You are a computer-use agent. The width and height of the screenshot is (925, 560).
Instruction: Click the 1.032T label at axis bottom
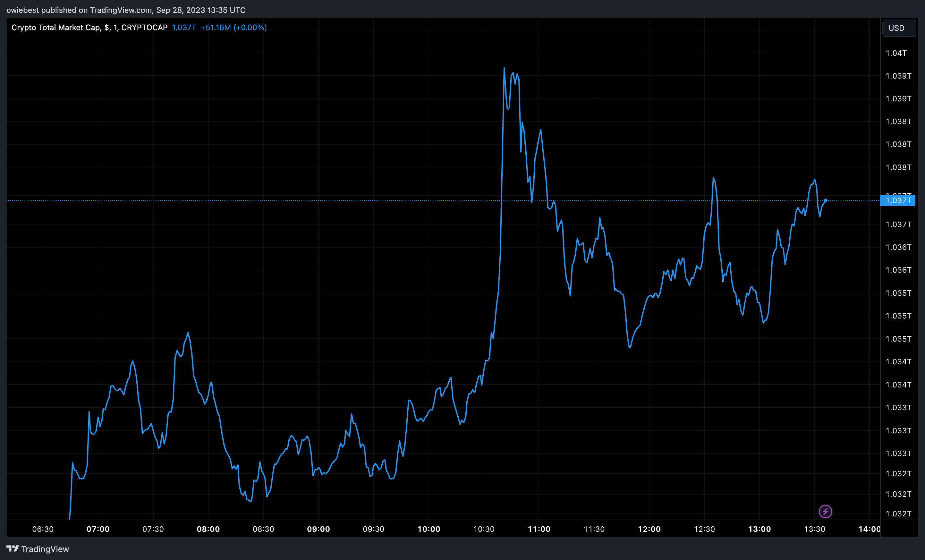(x=898, y=513)
